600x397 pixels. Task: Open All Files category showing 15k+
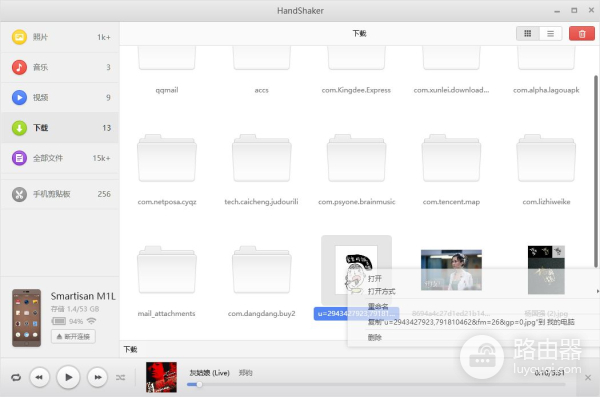tap(60, 158)
